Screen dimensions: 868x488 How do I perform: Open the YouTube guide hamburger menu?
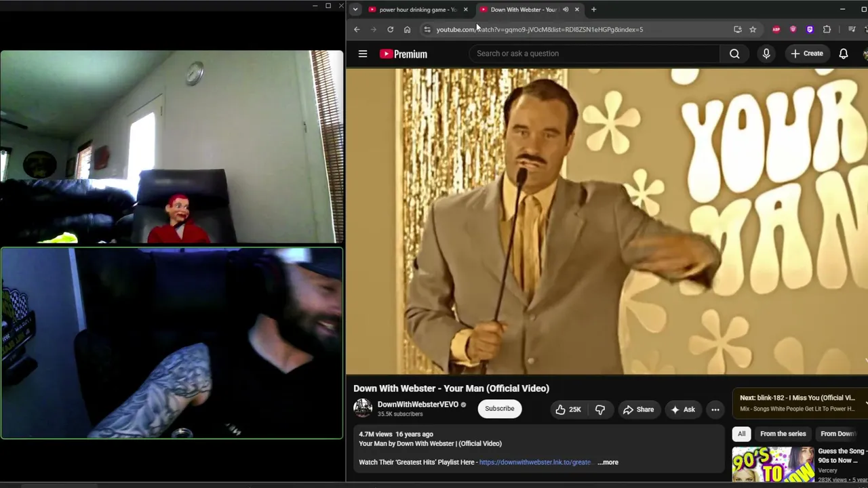tap(363, 54)
